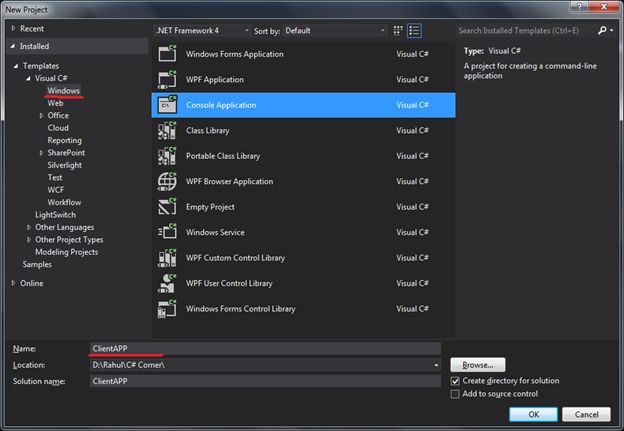The image size is (624, 431).
Task: Select the WPF Application template icon
Action: pos(167,79)
